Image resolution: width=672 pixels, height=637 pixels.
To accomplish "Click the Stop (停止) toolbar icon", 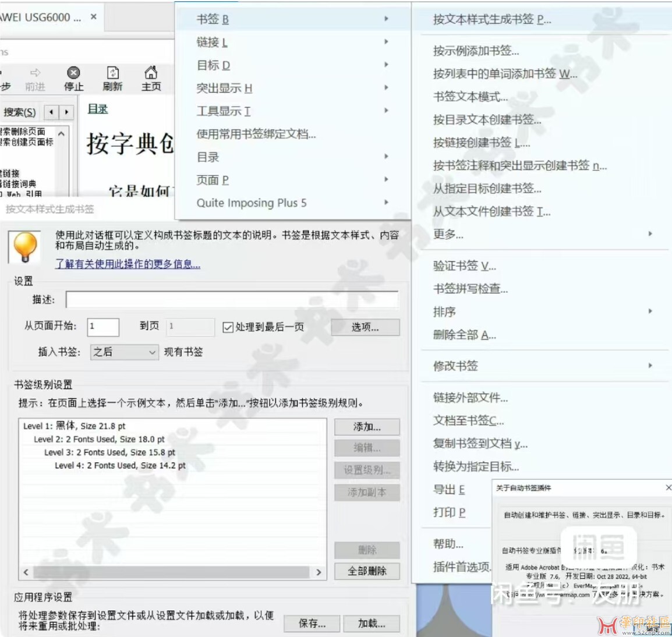I will coord(73,73).
